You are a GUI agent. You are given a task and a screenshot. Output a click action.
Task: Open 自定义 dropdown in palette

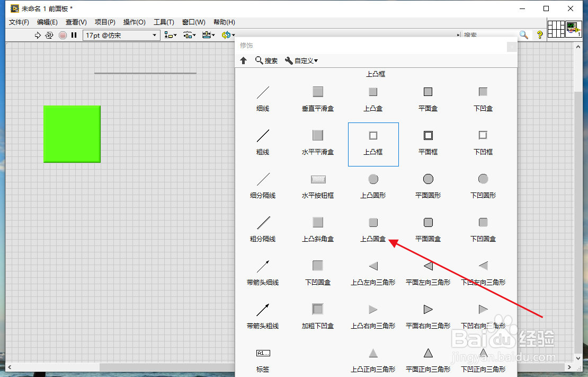pyautogui.click(x=301, y=60)
